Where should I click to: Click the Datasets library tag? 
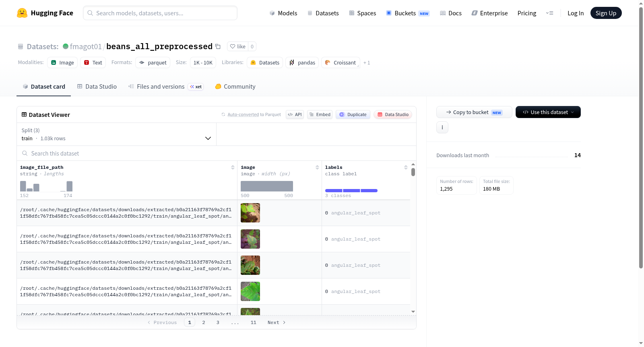coord(265,62)
